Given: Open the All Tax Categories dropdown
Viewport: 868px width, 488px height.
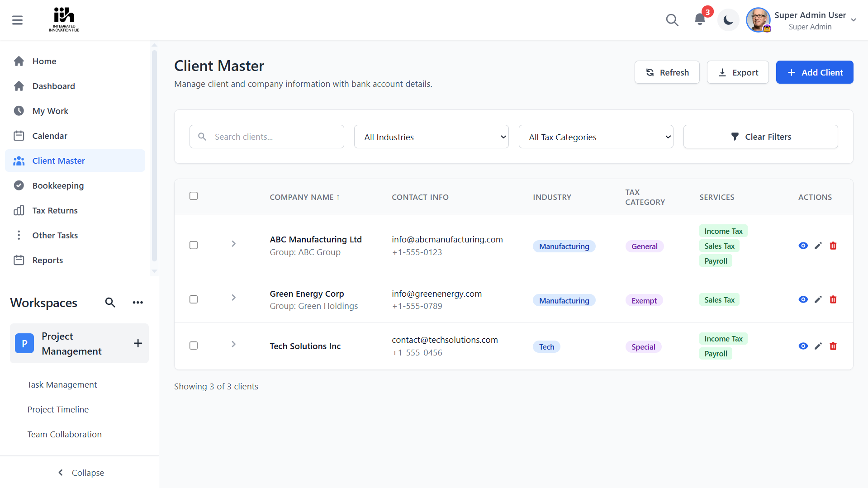Looking at the screenshot, I should 596,137.
